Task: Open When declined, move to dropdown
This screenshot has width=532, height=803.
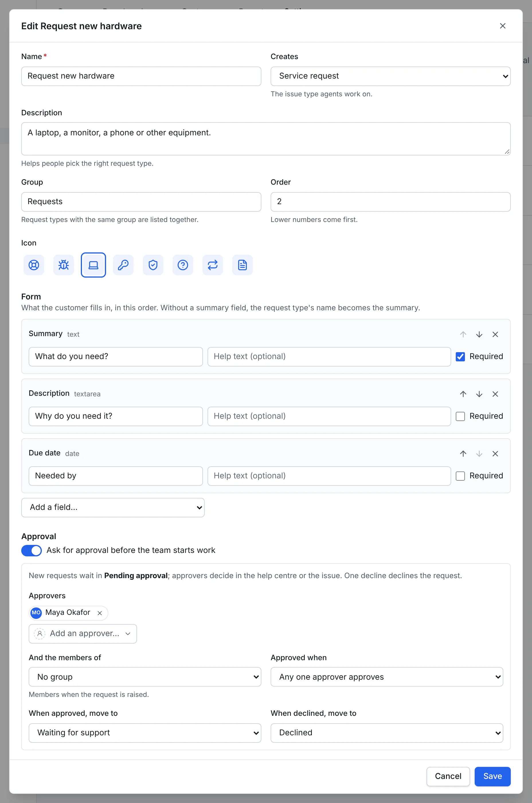Action: tap(387, 733)
